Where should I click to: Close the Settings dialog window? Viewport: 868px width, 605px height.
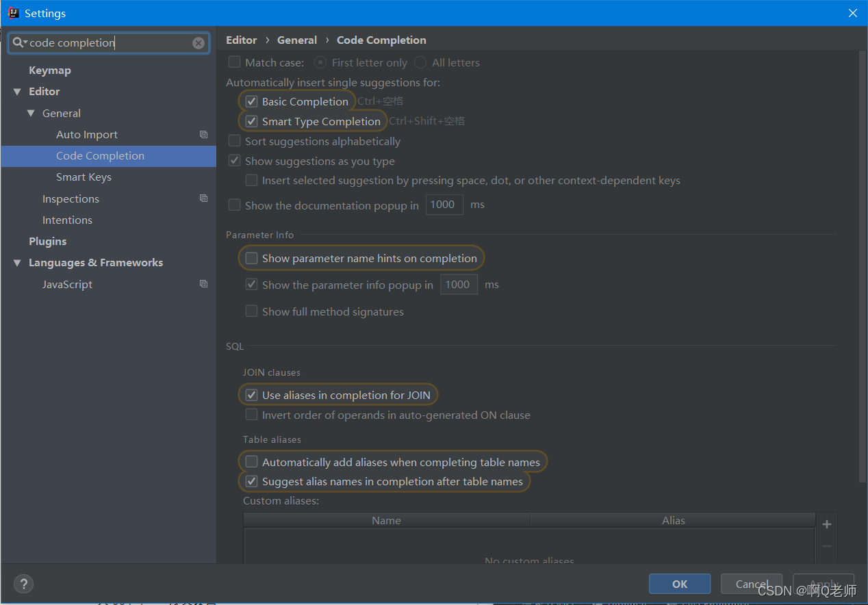(852, 13)
